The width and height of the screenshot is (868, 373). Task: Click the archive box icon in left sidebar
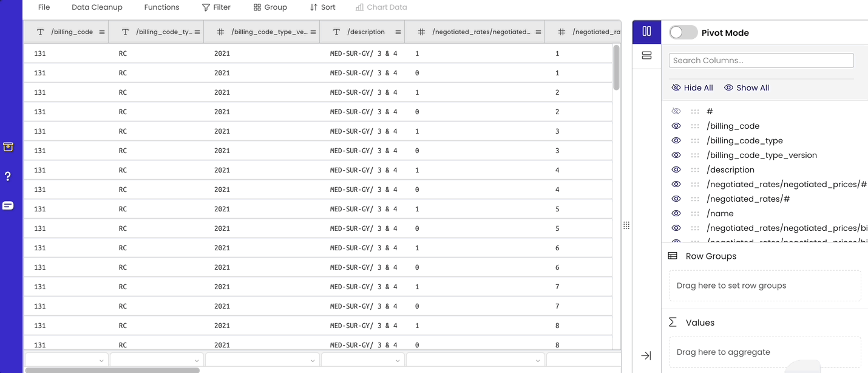(8, 146)
